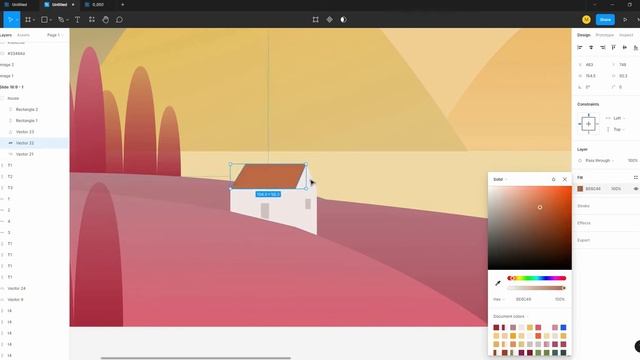Screen dimensions: 640x360
Task: Select the Comment tool
Action: (119, 20)
